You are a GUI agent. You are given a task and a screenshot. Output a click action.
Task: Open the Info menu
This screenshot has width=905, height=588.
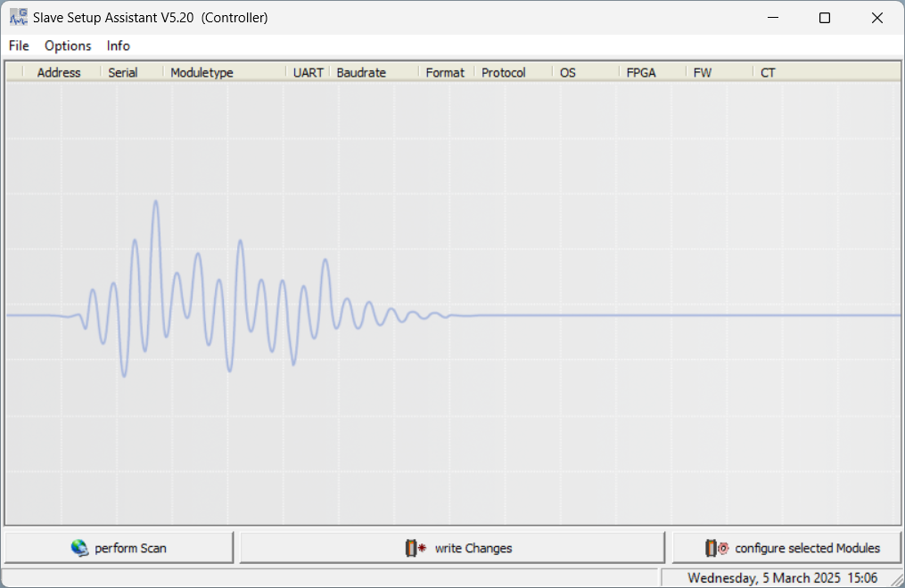[x=118, y=45]
